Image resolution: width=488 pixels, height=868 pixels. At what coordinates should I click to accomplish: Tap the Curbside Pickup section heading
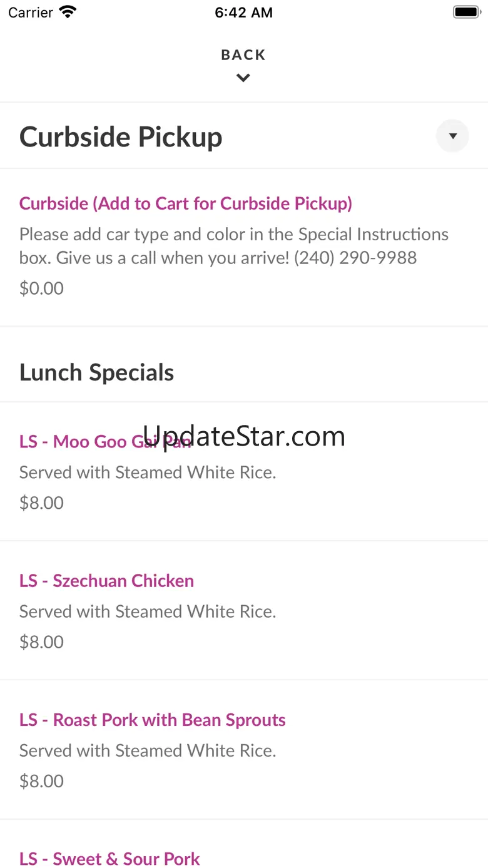click(121, 137)
